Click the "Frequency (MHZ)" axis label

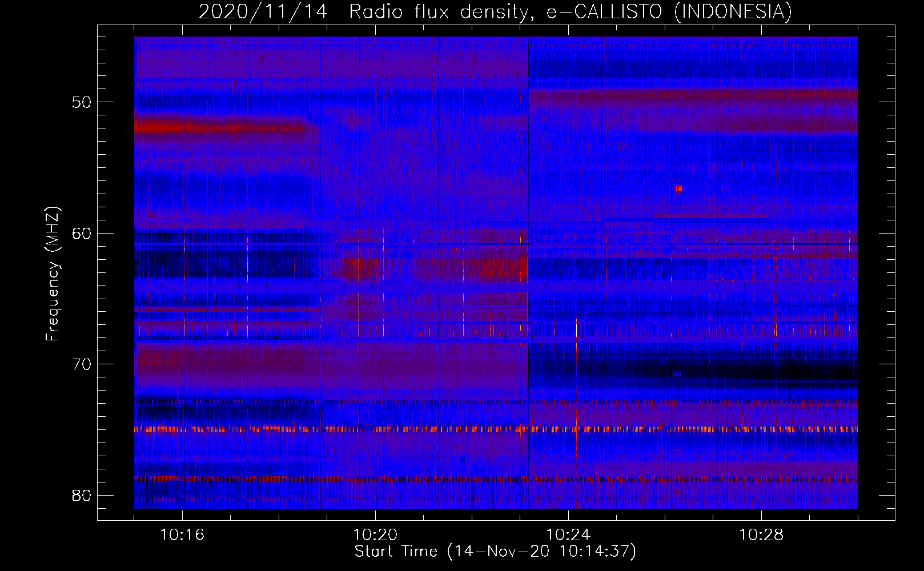pyautogui.click(x=53, y=274)
